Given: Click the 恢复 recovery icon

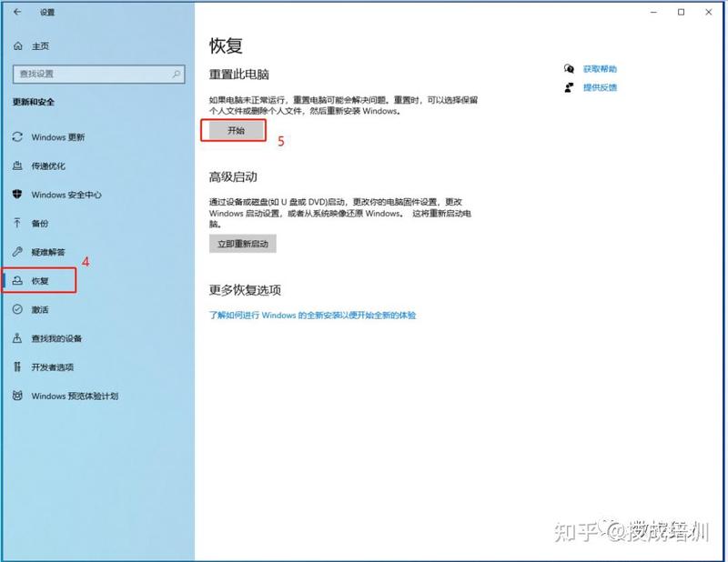Looking at the screenshot, I should [17, 281].
